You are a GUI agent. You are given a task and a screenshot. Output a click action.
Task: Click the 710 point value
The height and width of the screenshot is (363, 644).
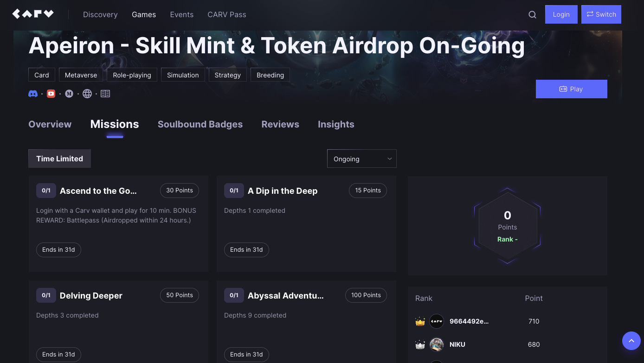tap(534, 321)
